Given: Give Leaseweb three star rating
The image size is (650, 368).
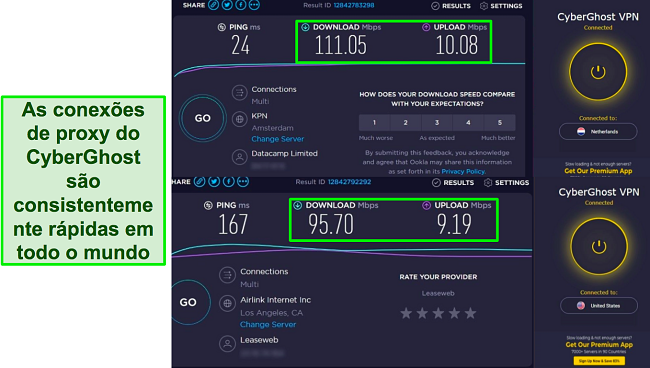Looking at the screenshot, I should pyautogui.click(x=438, y=313).
